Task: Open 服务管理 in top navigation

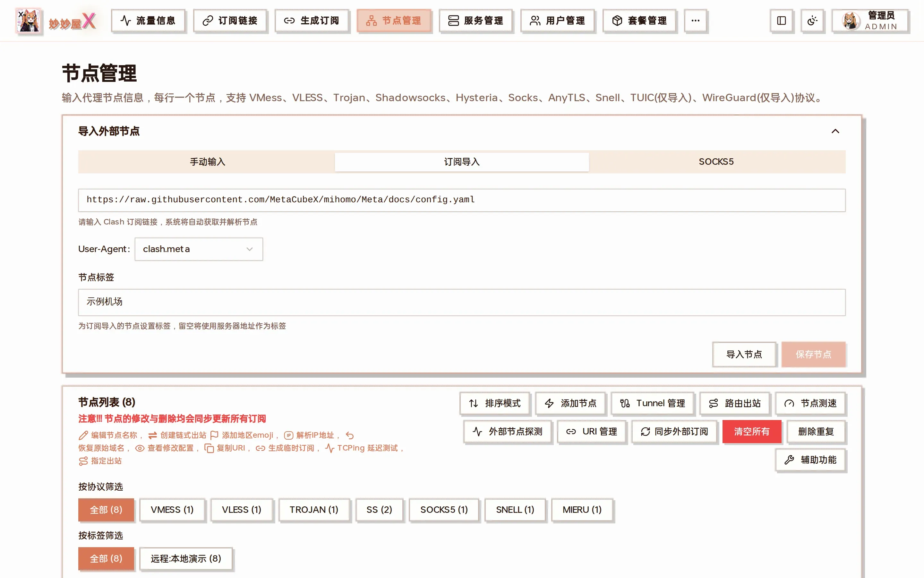Action: [475, 21]
